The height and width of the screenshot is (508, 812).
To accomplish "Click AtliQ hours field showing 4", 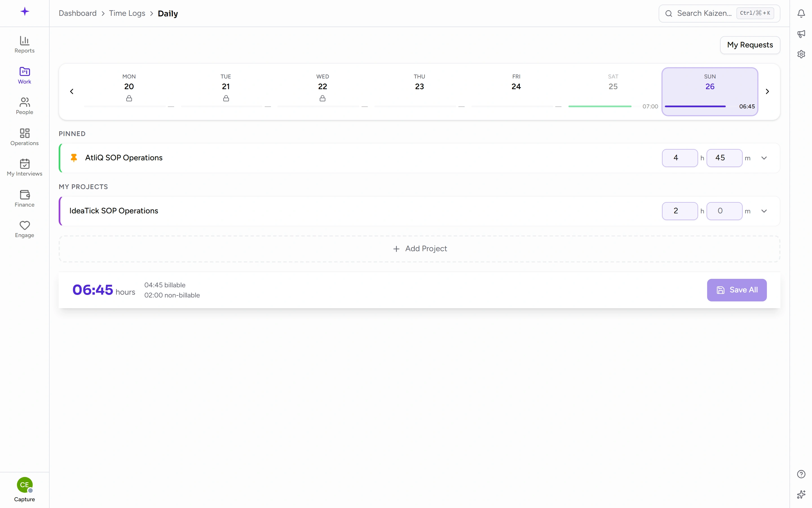I will (x=680, y=158).
